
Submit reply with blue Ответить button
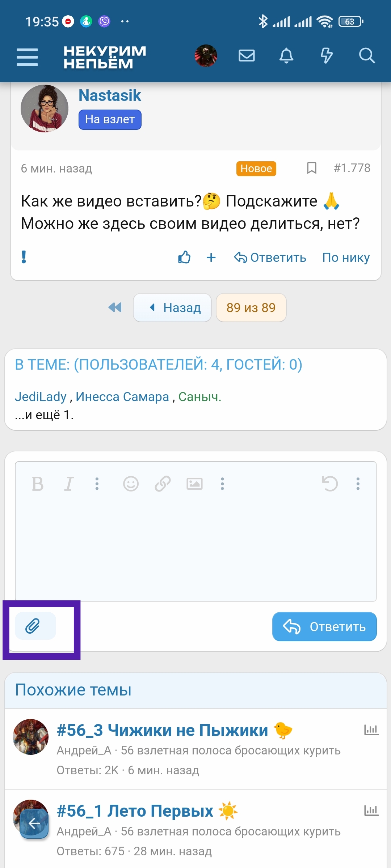point(324,626)
